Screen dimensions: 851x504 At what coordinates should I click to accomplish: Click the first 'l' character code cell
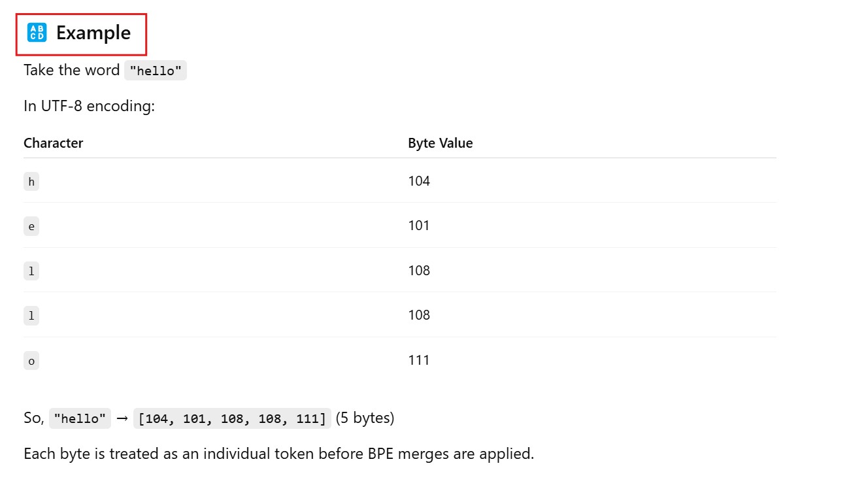(31, 271)
